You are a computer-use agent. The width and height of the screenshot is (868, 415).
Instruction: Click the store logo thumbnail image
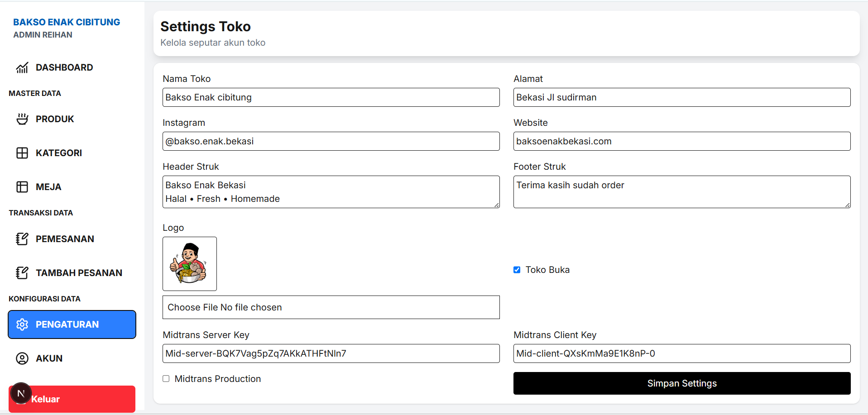point(190,264)
